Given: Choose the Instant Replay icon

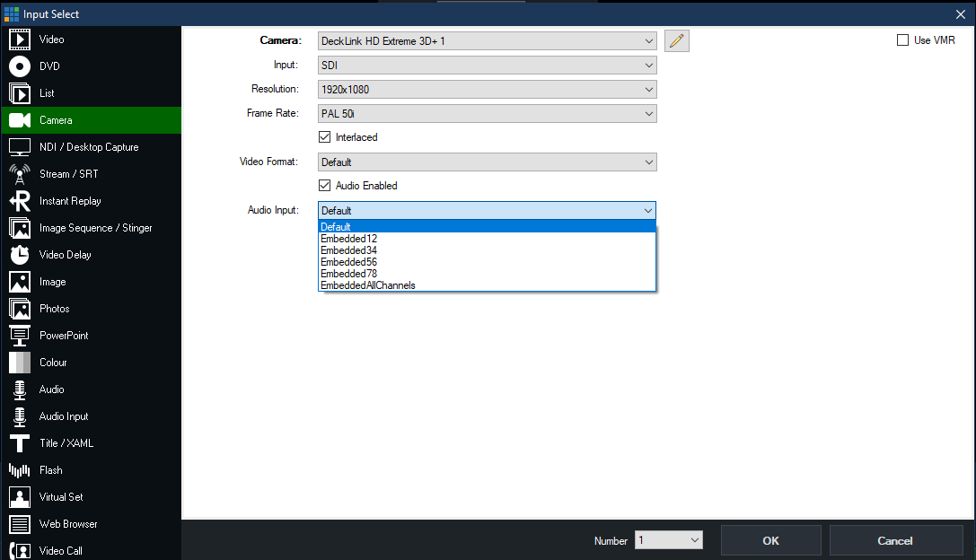Looking at the screenshot, I should 20,201.
